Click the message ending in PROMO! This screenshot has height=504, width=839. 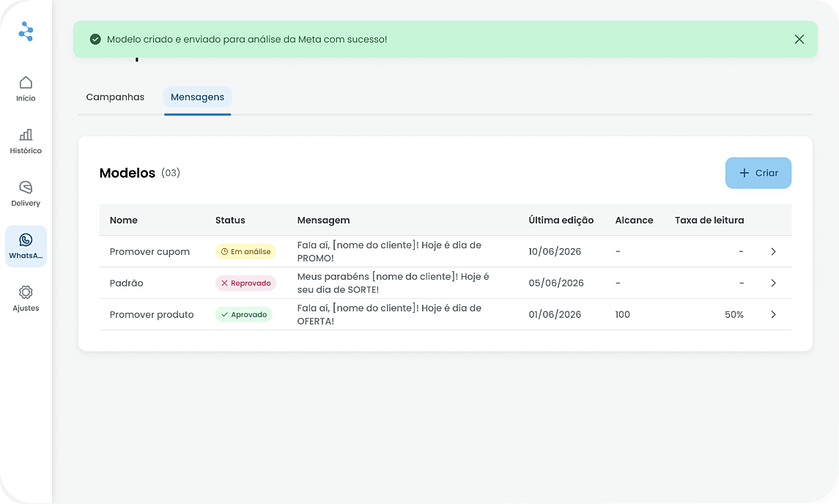click(x=390, y=251)
